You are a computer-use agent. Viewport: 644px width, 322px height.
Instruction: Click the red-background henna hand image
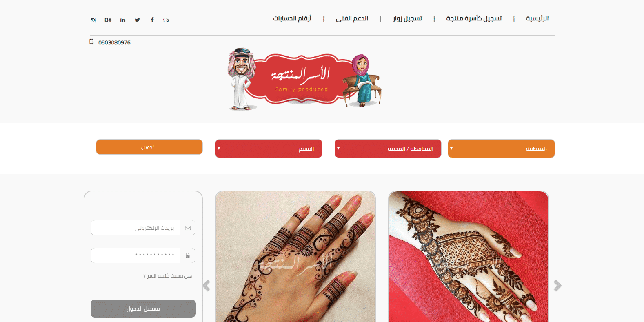coord(469,256)
